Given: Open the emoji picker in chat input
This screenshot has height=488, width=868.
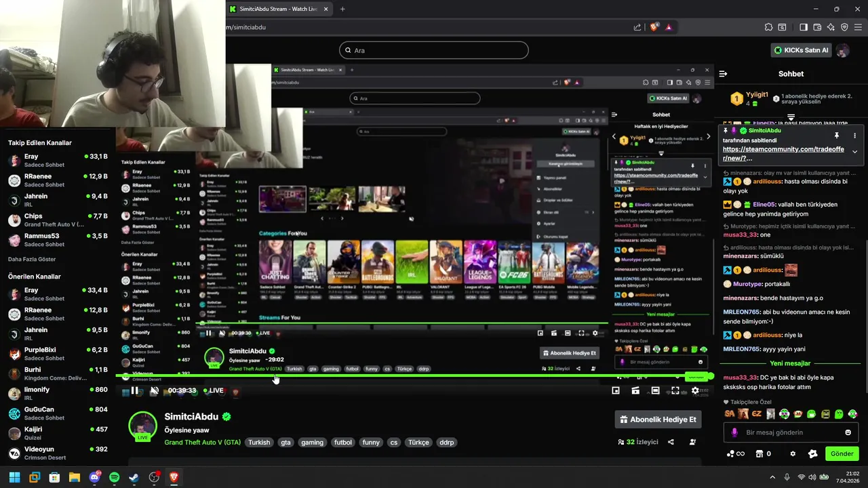Looking at the screenshot, I should pyautogui.click(x=848, y=432).
